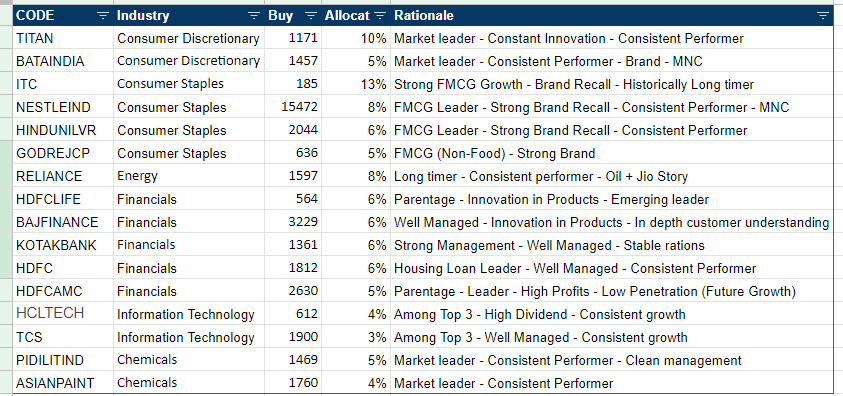Select the HDFCAMC allocation 5% cell
The image size is (843, 396).
(356, 291)
